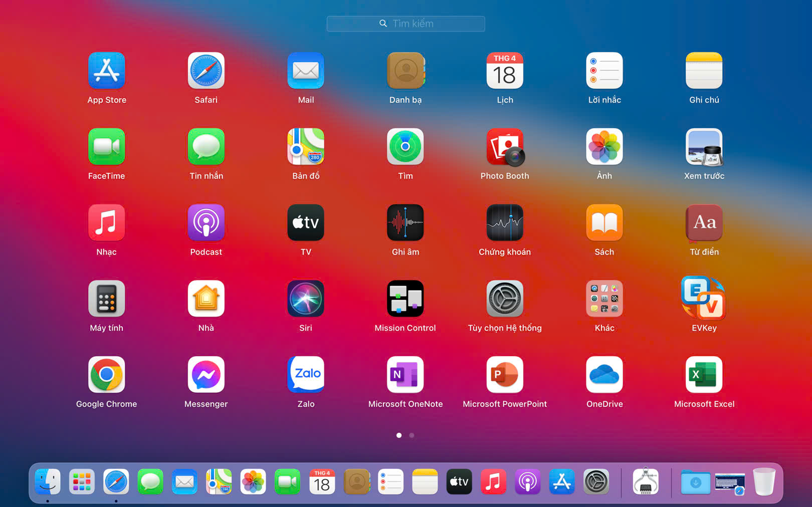Launch Zalo from Launchpad
The image size is (812, 507).
point(306,375)
